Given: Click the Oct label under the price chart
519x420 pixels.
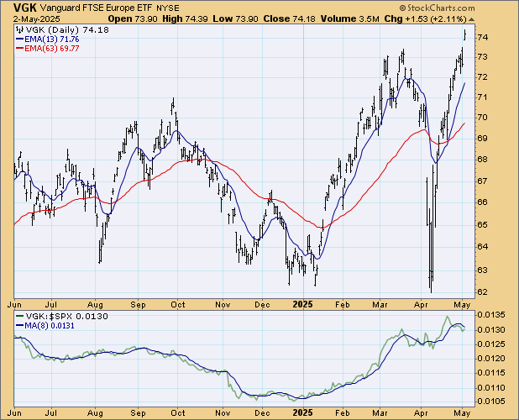Looking at the screenshot, I should (178, 304).
